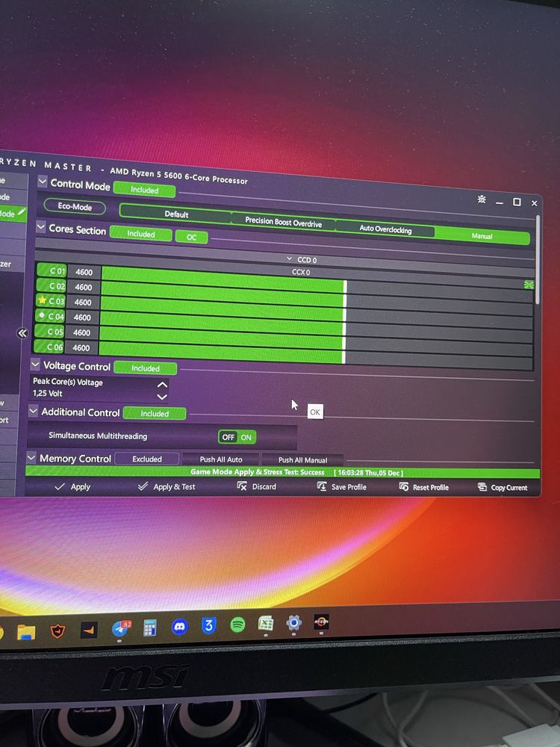This screenshot has width=560, height=747.
Task: Collapse the Control Mode section
Action: pos(43,182)
